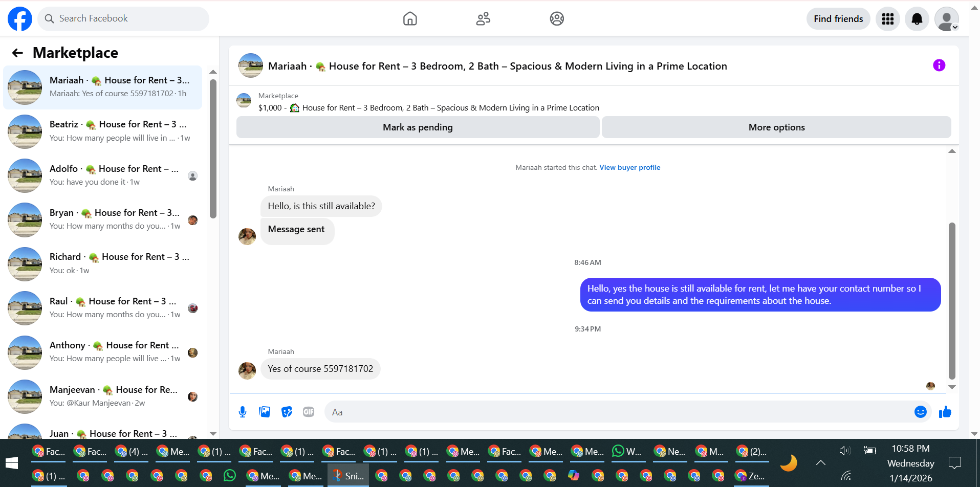The image size is (980, 487).
Task: Click conversation list scrollbar up arrow
Action: (213, 72)
